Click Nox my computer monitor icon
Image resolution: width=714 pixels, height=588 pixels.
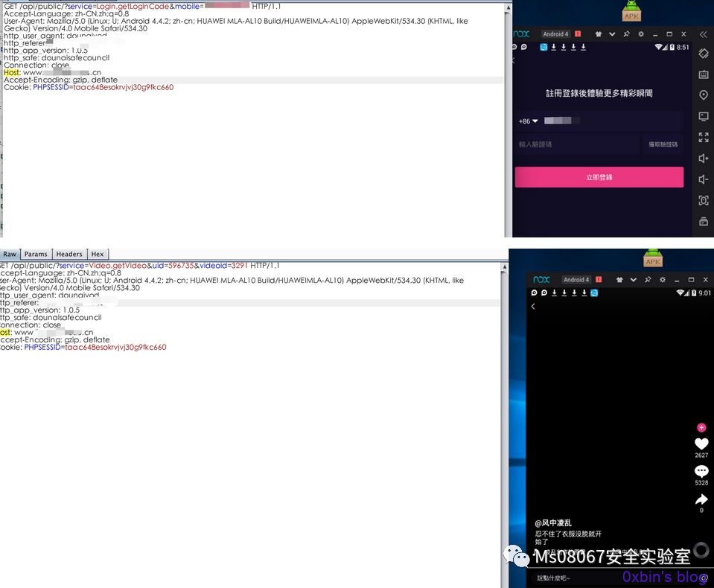tap(704, 117)
